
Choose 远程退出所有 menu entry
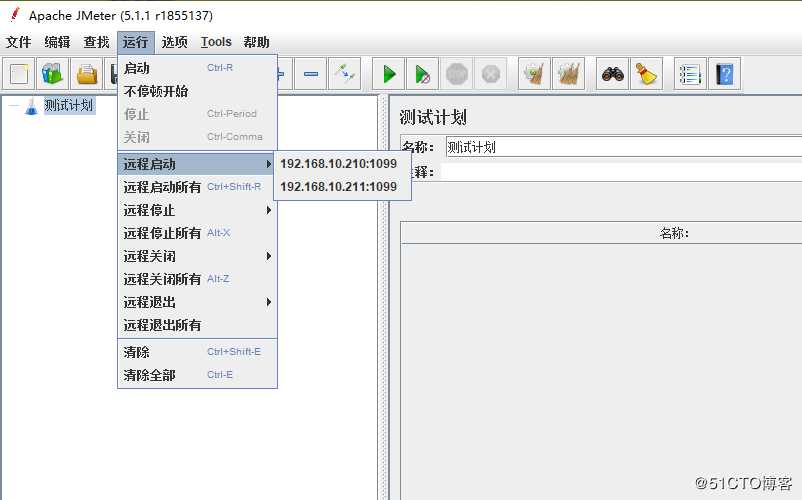(197, 325)
